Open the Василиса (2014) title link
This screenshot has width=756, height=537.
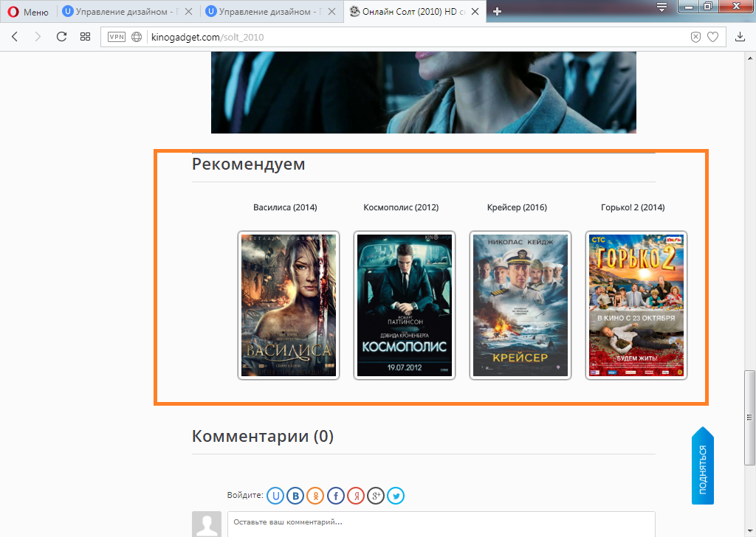(x=285, y=207)
